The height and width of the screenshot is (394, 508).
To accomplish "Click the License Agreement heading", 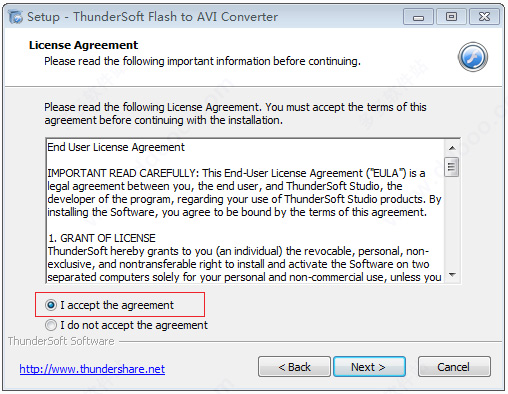I will coord(83,45).
